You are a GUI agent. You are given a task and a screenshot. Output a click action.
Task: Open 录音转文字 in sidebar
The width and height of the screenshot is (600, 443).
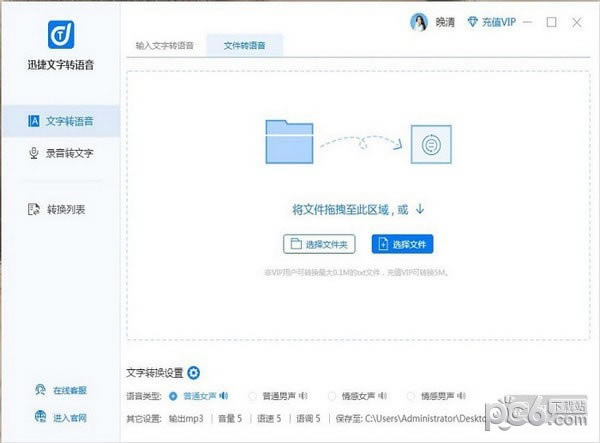pos(60,153)
